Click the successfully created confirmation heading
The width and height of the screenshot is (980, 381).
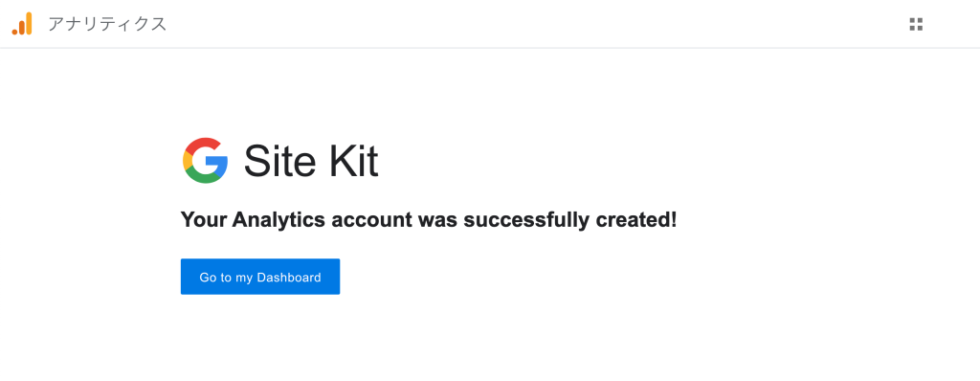point(428,220)
